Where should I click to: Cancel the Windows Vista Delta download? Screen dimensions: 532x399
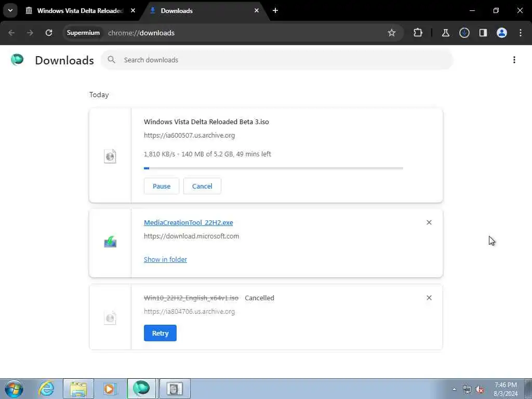(x=202, y=186)
